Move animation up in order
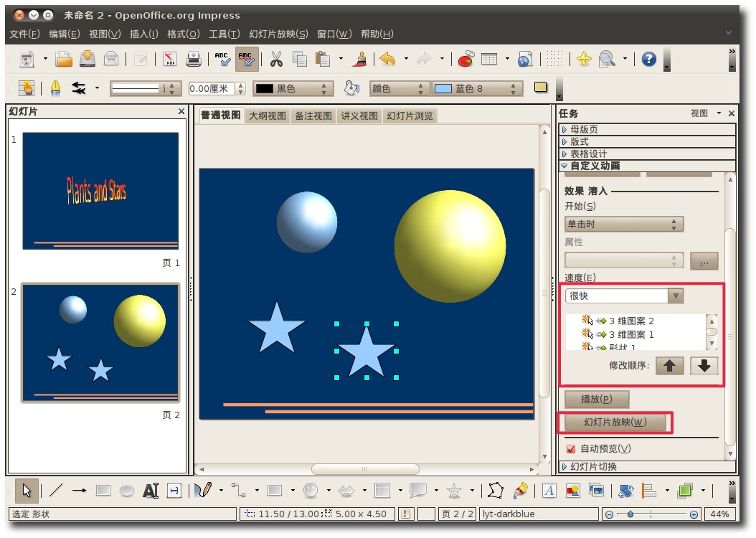The image size is (756, 538). 669,366
